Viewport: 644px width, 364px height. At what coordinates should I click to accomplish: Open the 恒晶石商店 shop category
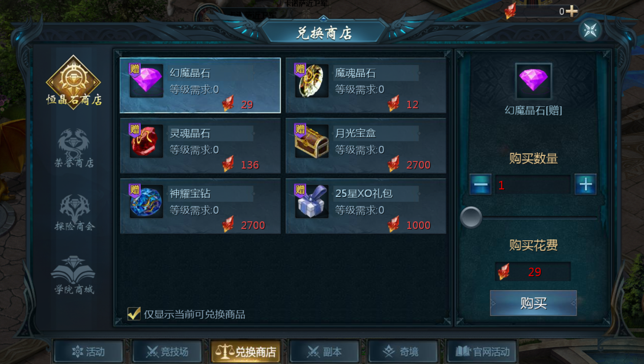pyautogui.click(x=74, y=82)
